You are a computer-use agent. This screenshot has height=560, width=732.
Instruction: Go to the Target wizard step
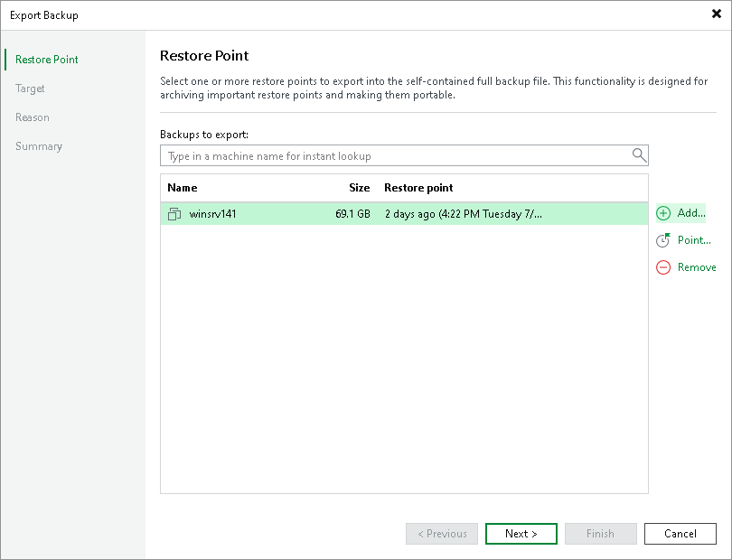[x=30, y=89]
